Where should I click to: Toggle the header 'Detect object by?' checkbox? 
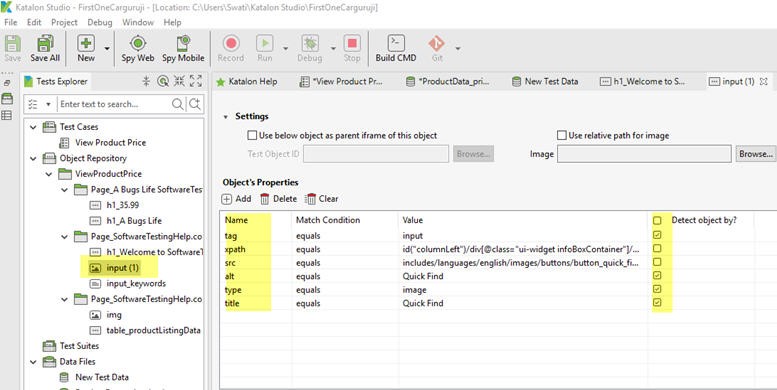tap(657, 221)
